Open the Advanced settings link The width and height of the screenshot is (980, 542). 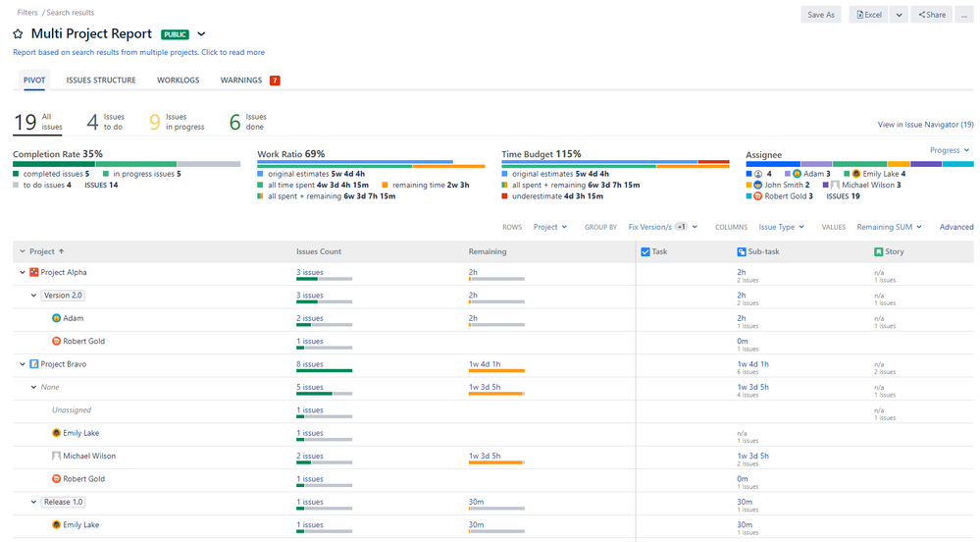(x=956, y=227)
